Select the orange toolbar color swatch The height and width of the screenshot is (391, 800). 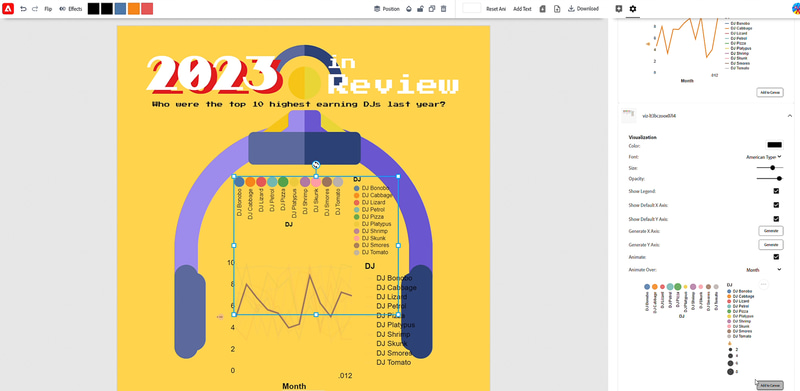[x=134, y=9]
